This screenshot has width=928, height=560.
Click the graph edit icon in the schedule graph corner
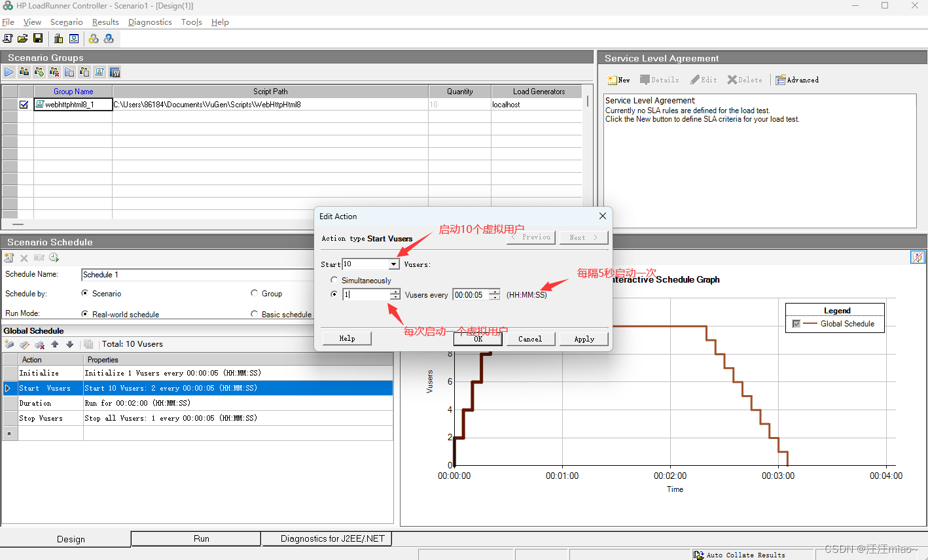[x=918, y=257]
